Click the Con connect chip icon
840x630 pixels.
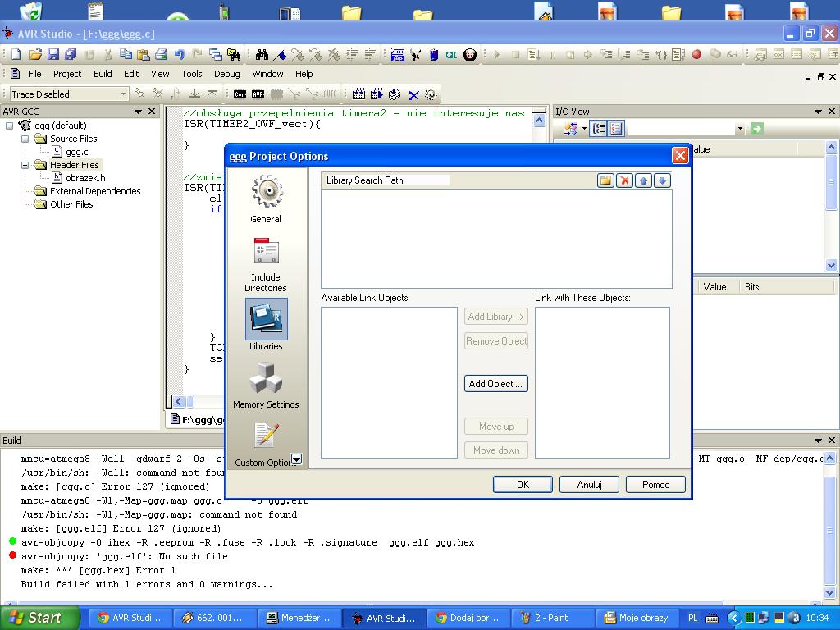[240, 94]
